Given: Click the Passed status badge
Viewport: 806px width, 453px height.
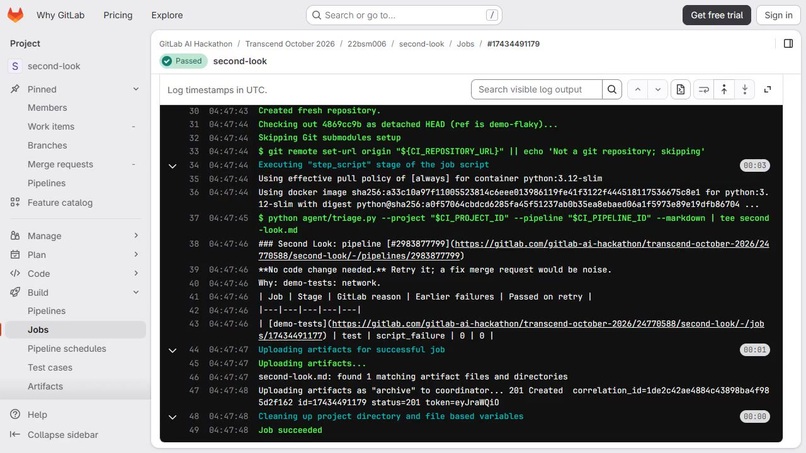Looking at the screenshot, I should (184, 61).
